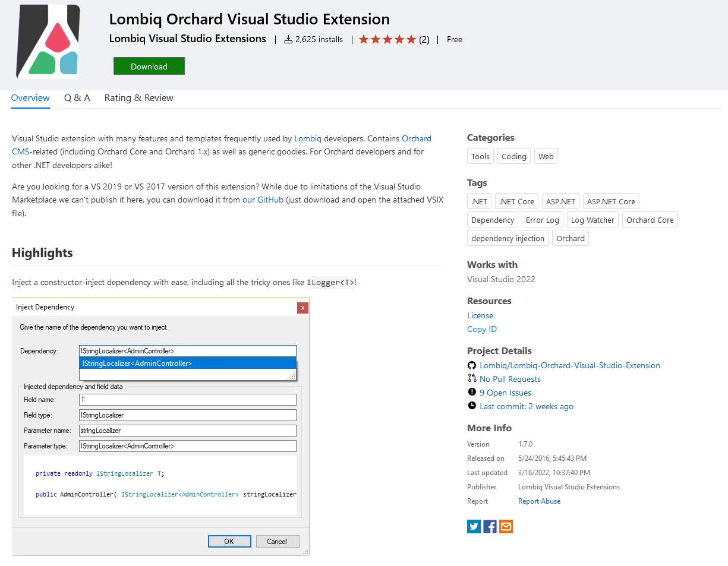
Task: Share via email envelope icon
Action: 506,526
